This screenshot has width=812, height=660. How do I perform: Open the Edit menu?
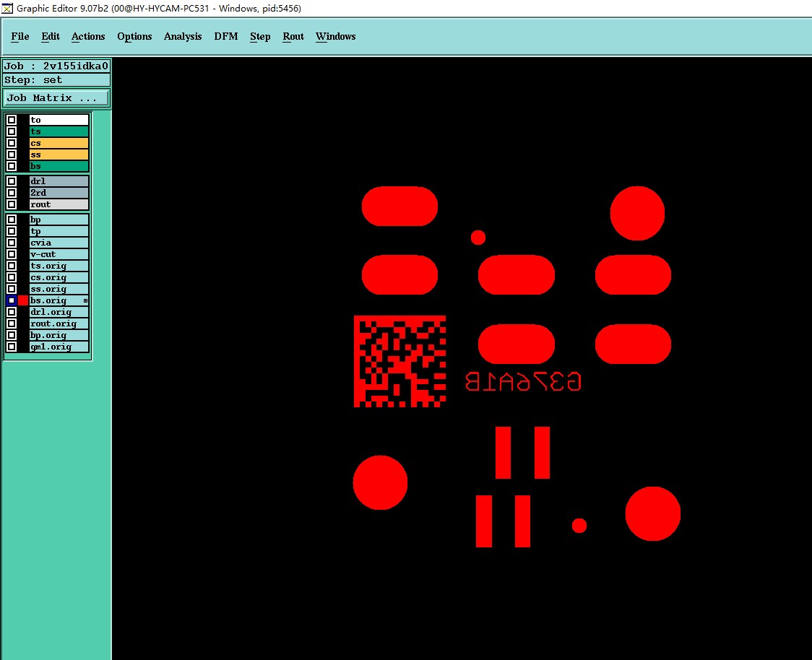[x=51, y=36]
